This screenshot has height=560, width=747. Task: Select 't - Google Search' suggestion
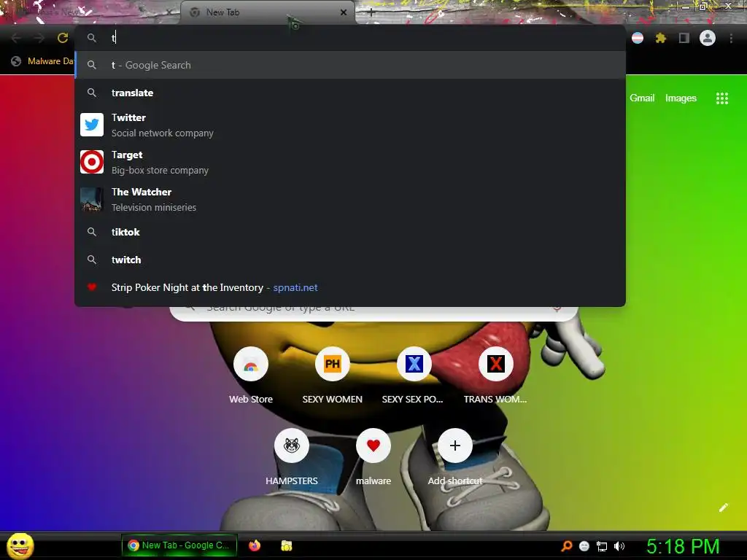[350, 65]
